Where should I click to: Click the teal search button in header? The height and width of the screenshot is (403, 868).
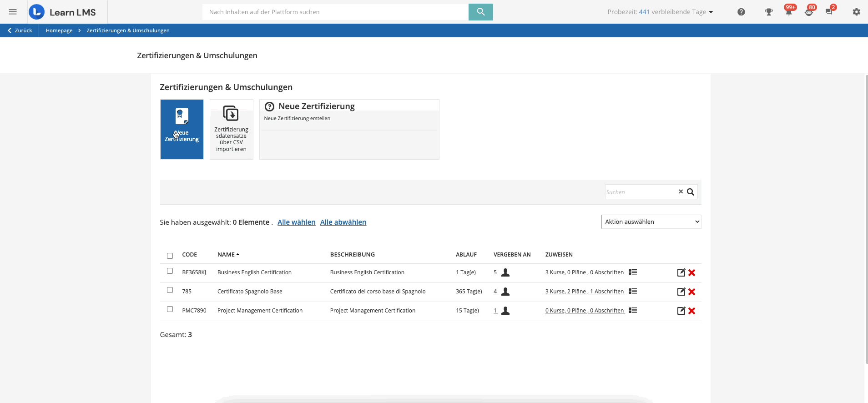pos(480,12)
